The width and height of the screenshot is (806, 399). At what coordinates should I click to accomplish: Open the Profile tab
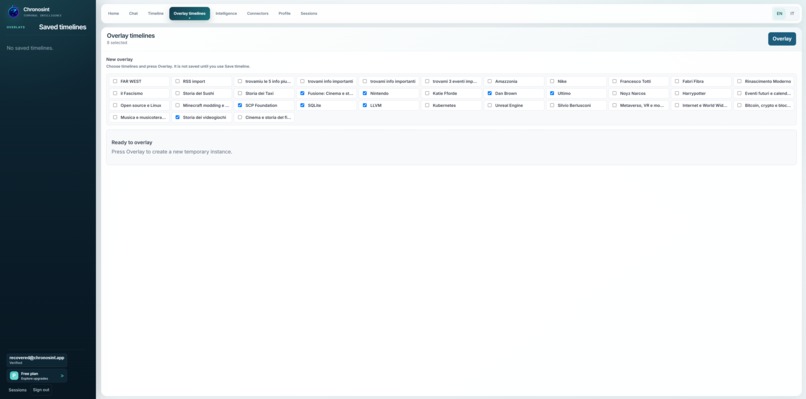point(284,13)
